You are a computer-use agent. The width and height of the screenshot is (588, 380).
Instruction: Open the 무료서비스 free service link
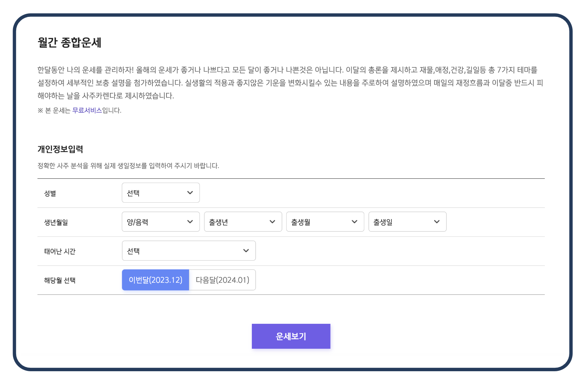[87, 110]
